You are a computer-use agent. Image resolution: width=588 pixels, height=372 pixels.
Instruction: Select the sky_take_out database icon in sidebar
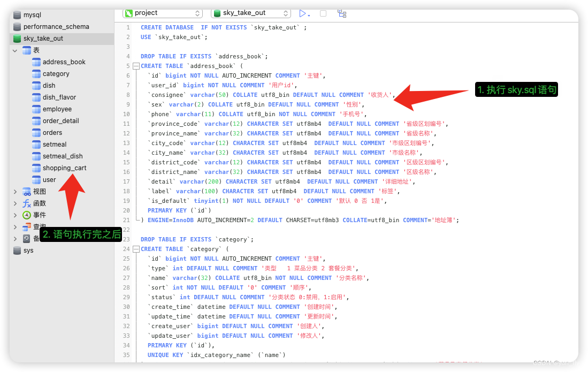click(17, 38)
